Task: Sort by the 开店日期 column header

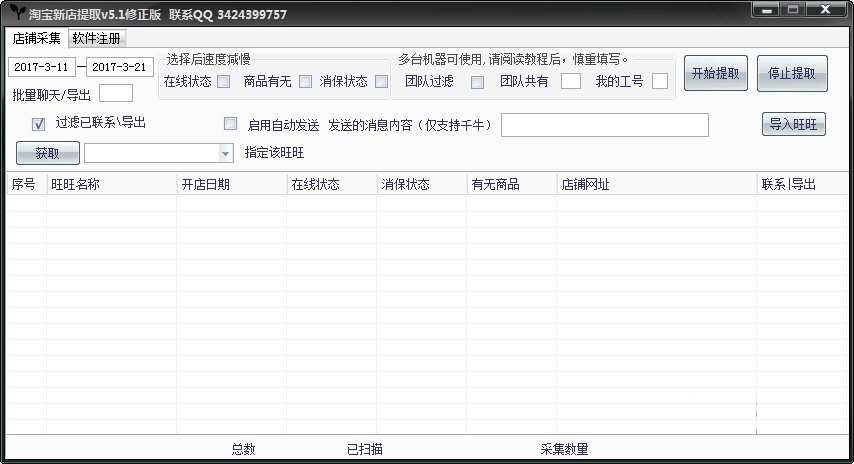Action: click(x=231, y=184)
